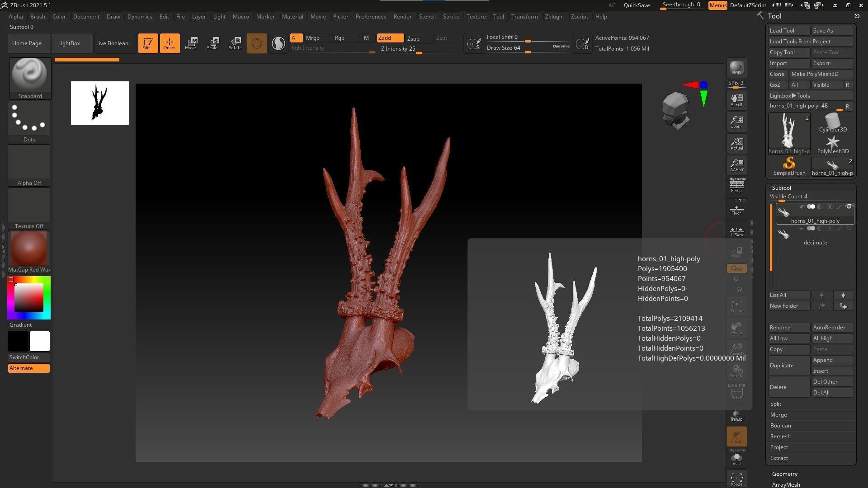
Task: Select the decimate subtool
Action: coord(815,236)
